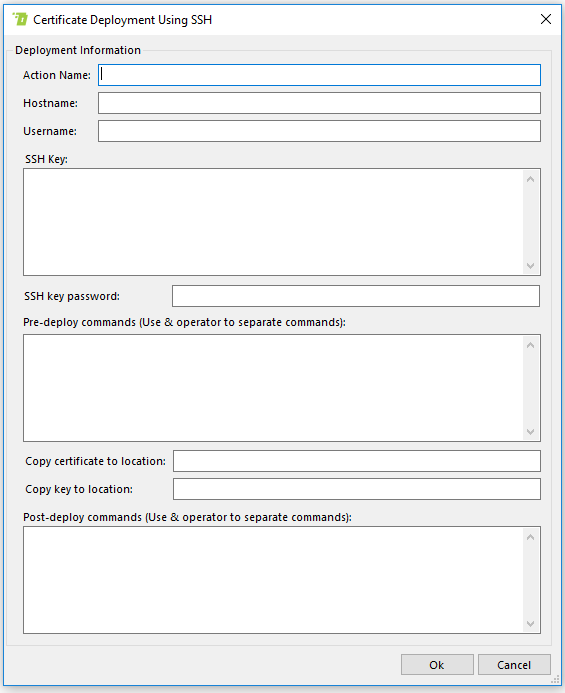This screenshot has height=693, width=565.
Task: Click SSH Key scrollbar up arrow
Action: point(531,179)
